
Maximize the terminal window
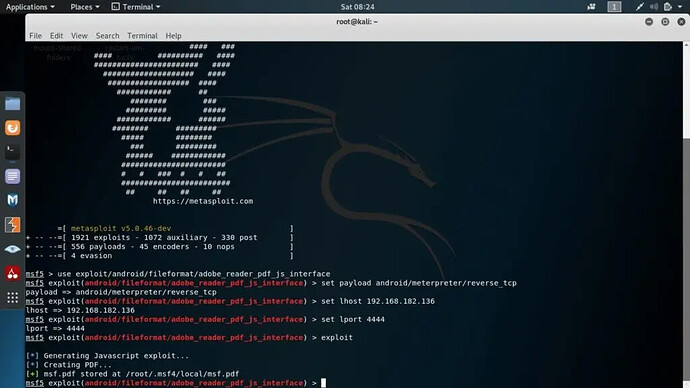[x=665, y=22]
